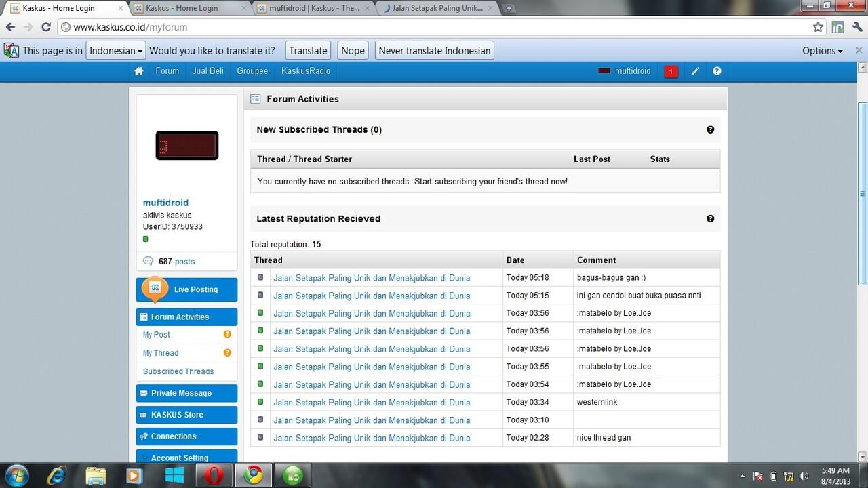Click the Live Posting button

tap(187, 289)
